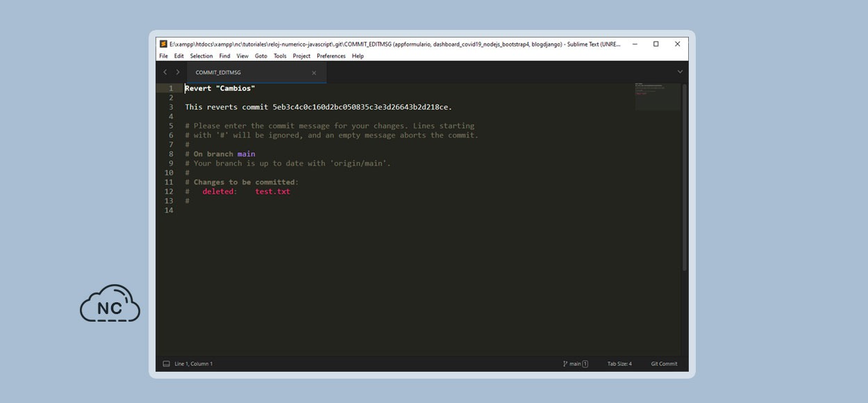Open the File menu
868x403 pixels.
[163, 56]
